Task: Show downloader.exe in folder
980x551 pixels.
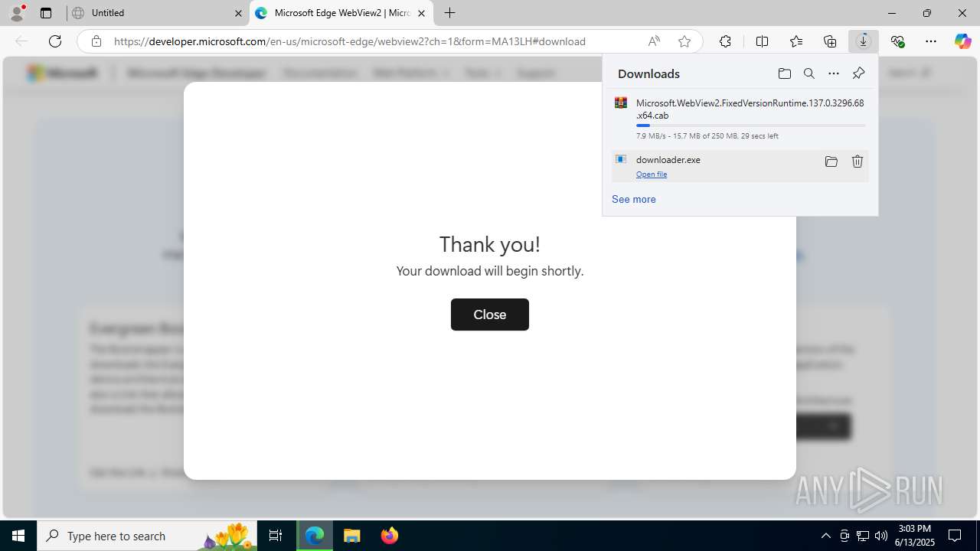Action: coord(831,161)
